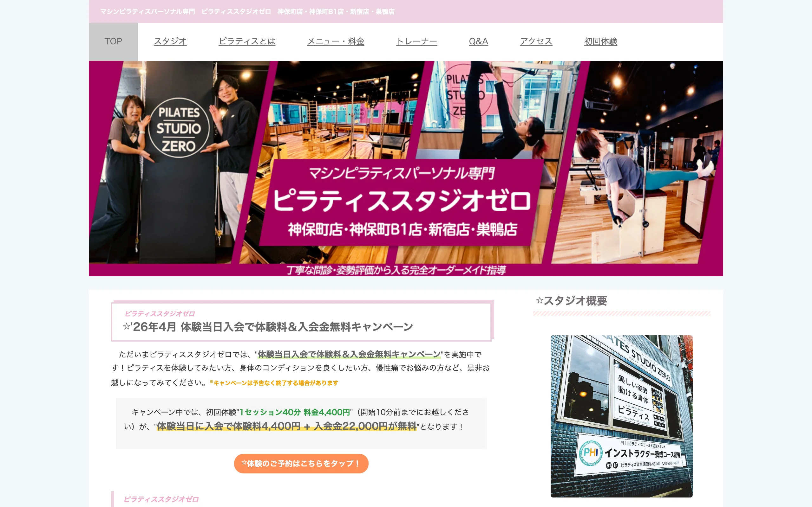The image size is (812, 507).
Task: Click the reformer machine room banner image
Action: point(336,111)
